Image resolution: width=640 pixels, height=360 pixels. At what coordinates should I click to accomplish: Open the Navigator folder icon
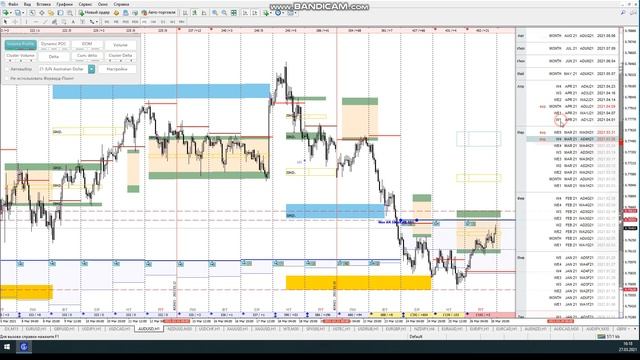51,13
